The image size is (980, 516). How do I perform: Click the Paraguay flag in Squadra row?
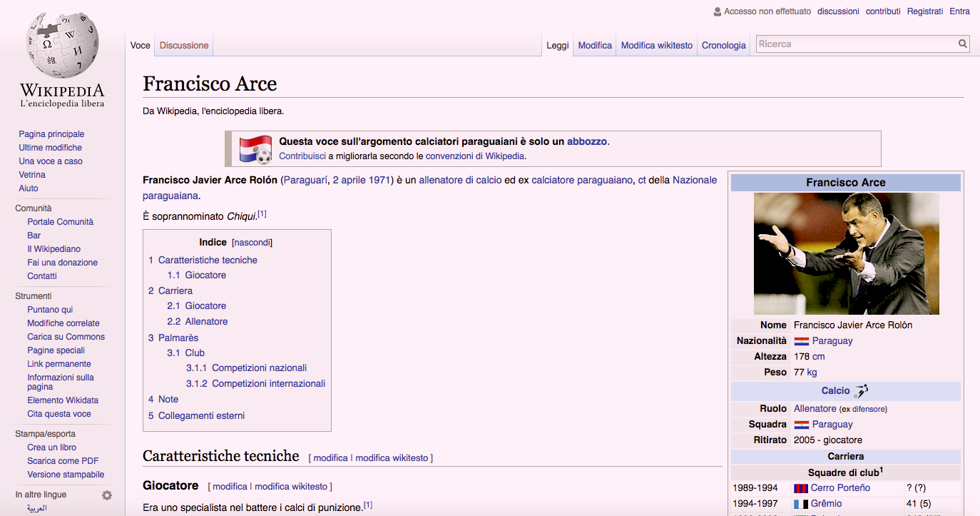click(801, 425)
